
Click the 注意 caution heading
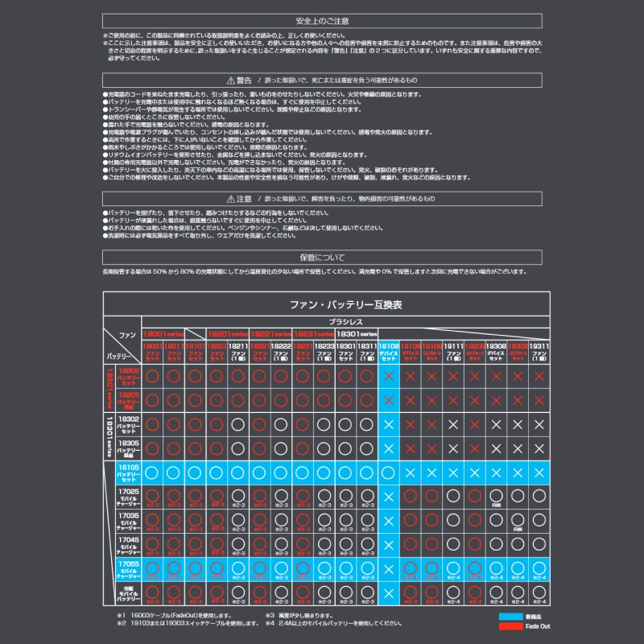tap(322, 199)
